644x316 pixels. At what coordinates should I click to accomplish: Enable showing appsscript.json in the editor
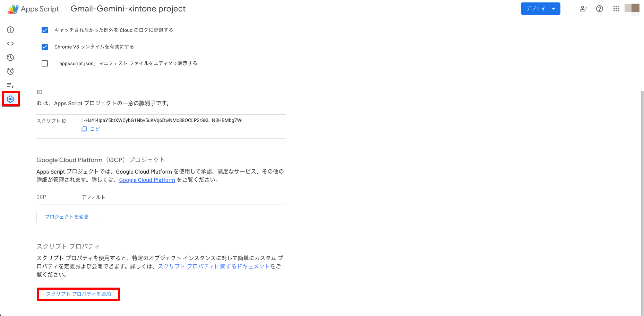pyautogui.click(x=45, y=63)
